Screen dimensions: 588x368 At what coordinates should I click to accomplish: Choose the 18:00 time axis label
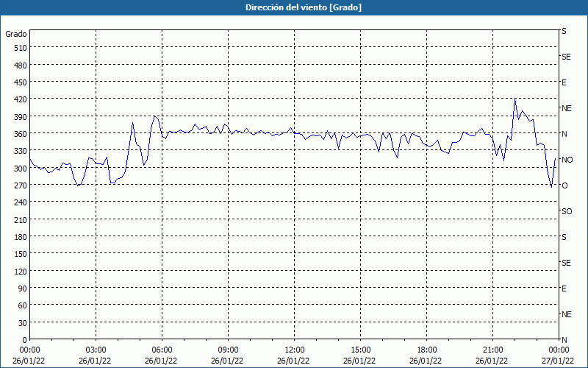pyautogui.click(x=426, y=350)
